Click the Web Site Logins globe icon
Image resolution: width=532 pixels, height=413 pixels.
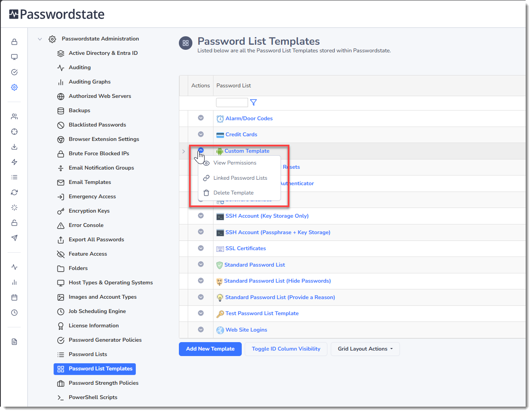pyautogui.click(x=220, y=330)
